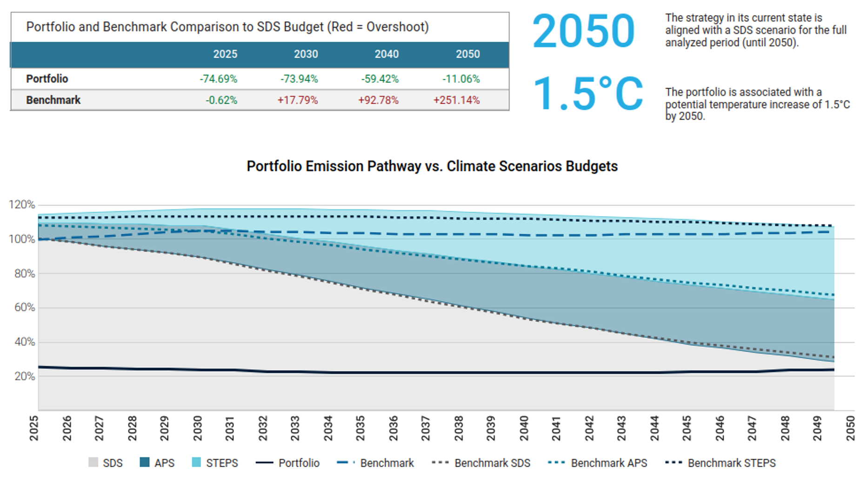Click the 2030 label on chart x-axis
This screenshot has width=868, height=482.
pos(198,428)
